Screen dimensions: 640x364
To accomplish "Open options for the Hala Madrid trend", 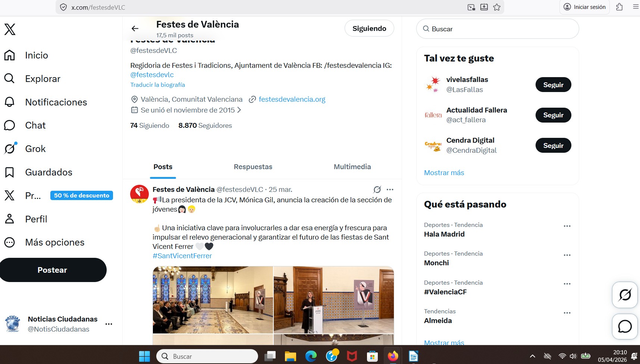I will tap(567, 226).
